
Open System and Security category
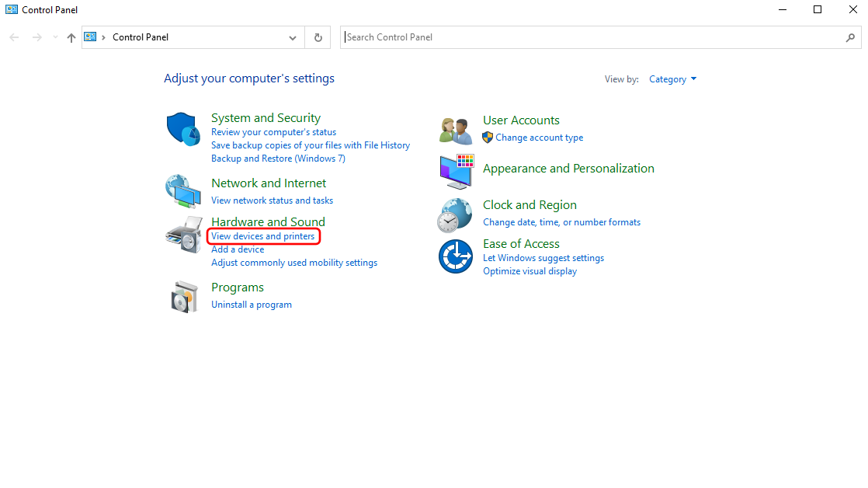(x=266, y=118)
